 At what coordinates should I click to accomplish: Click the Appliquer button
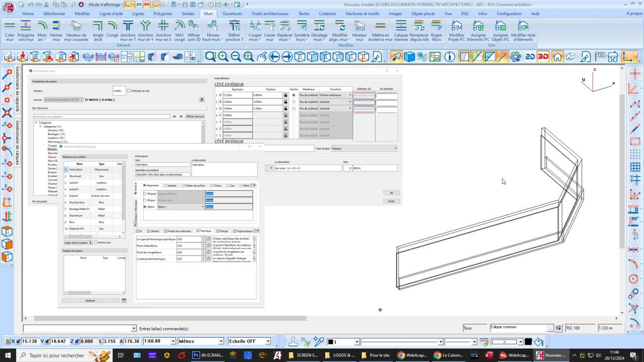[x=90, y=300]
